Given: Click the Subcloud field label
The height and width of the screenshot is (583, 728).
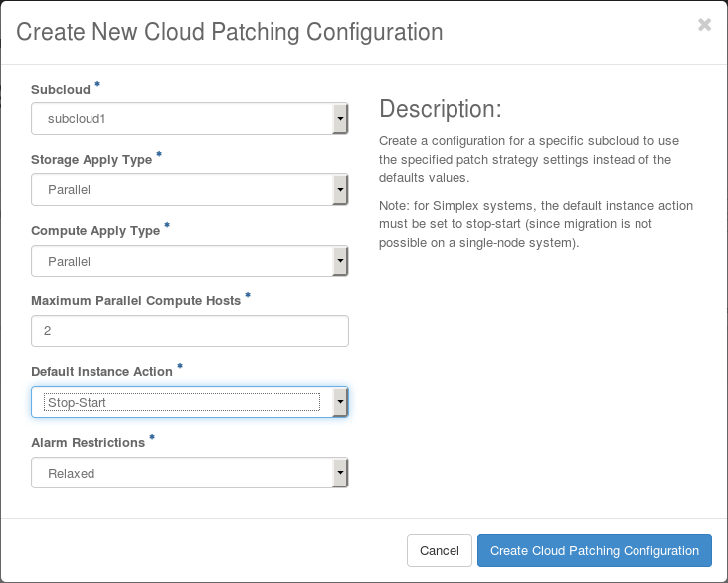Looking at the screenshot, I should click(61, 89).
